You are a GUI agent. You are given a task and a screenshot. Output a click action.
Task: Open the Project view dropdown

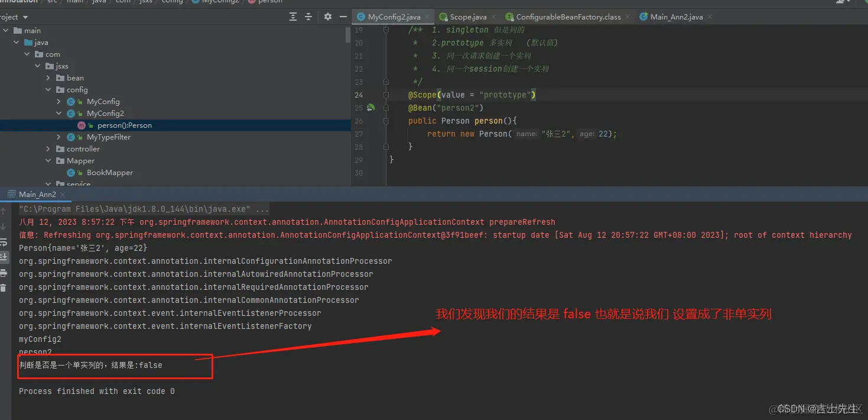[25, 17]
